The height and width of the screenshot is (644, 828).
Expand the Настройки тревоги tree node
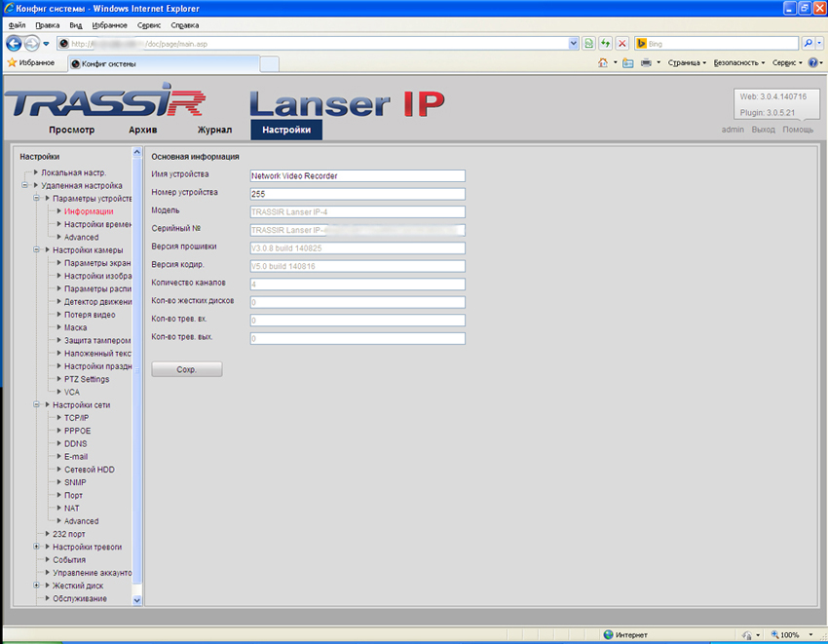[x=36, y=547]
